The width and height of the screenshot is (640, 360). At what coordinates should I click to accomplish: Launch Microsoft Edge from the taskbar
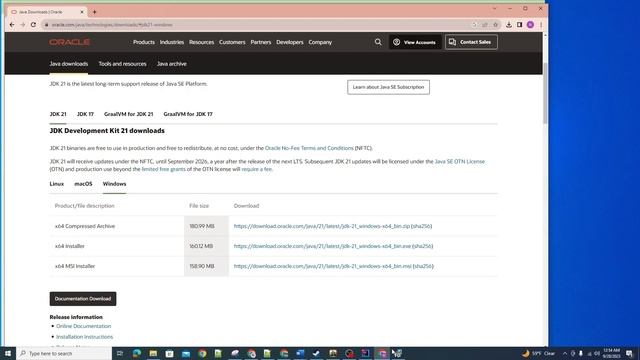coord(136,353)
